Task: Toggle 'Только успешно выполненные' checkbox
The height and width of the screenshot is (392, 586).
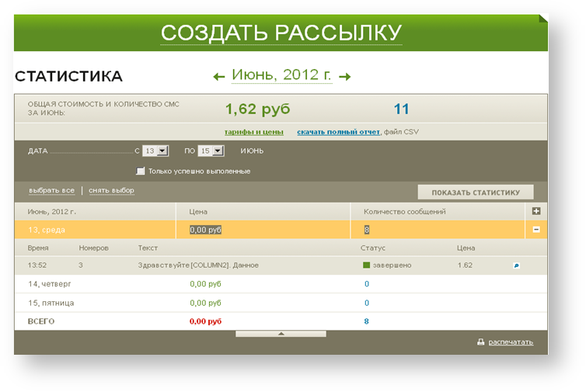Action: [x=141, y=171]
